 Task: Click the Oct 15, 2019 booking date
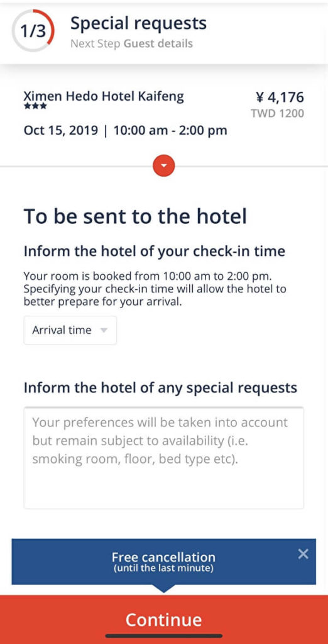click(61, 131)
